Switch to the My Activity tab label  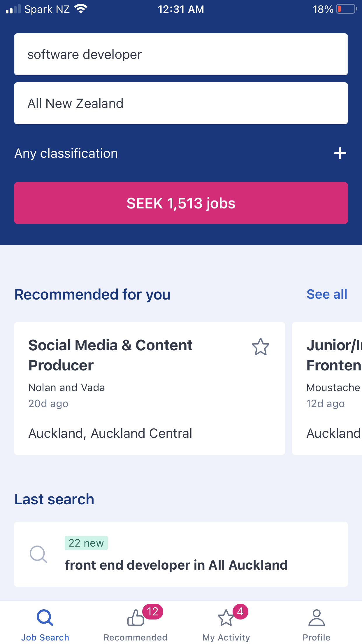coord(226,637)
